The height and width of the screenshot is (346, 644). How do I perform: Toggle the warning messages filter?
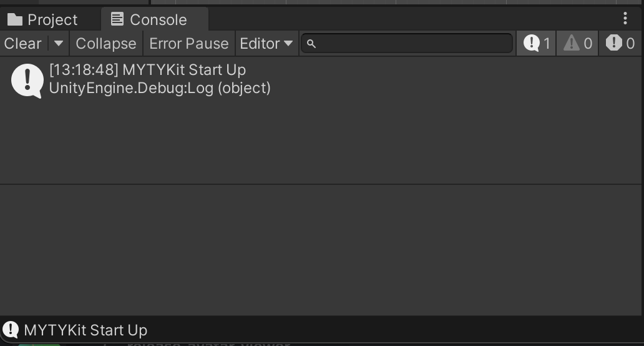(577, 43)
